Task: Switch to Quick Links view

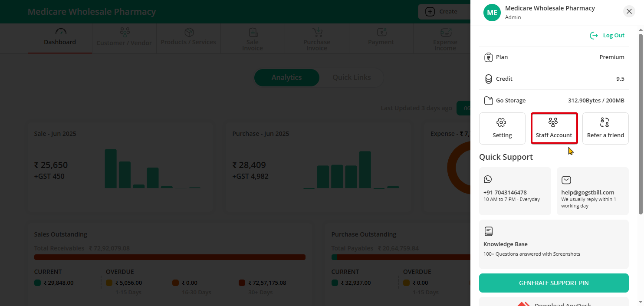Action: coord(352,78)
